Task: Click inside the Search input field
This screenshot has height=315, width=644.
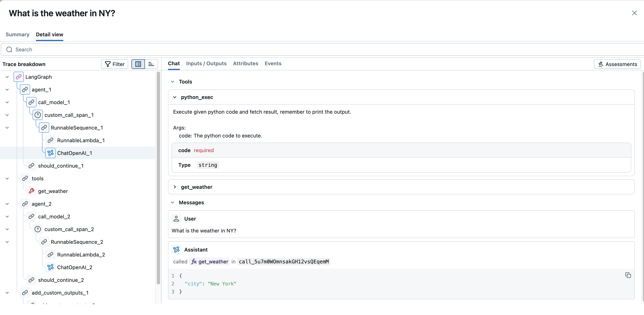Action: click(100, 49)
